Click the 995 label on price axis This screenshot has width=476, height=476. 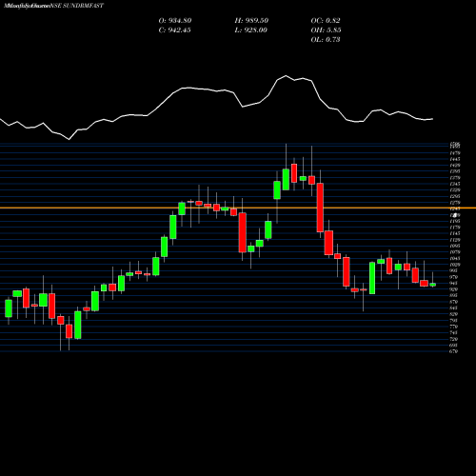coord(454,270)
